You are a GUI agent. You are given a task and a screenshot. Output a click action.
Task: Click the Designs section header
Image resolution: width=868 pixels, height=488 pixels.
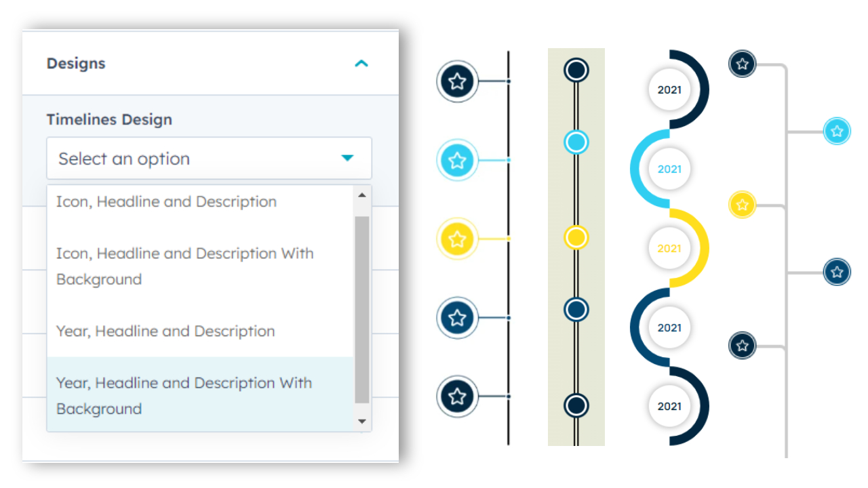[x=76, y=64]
